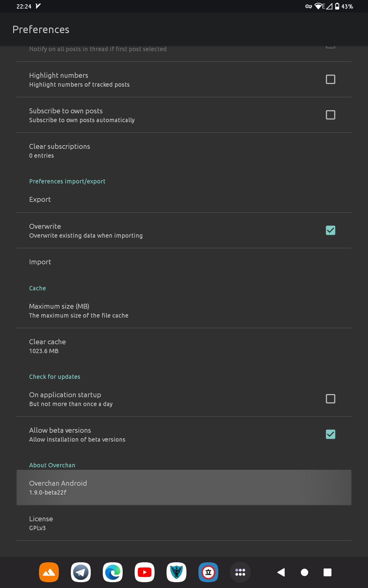Open the blue shield eagle app icon
Screen dimensions: 368x588
[x=176, y=572]
